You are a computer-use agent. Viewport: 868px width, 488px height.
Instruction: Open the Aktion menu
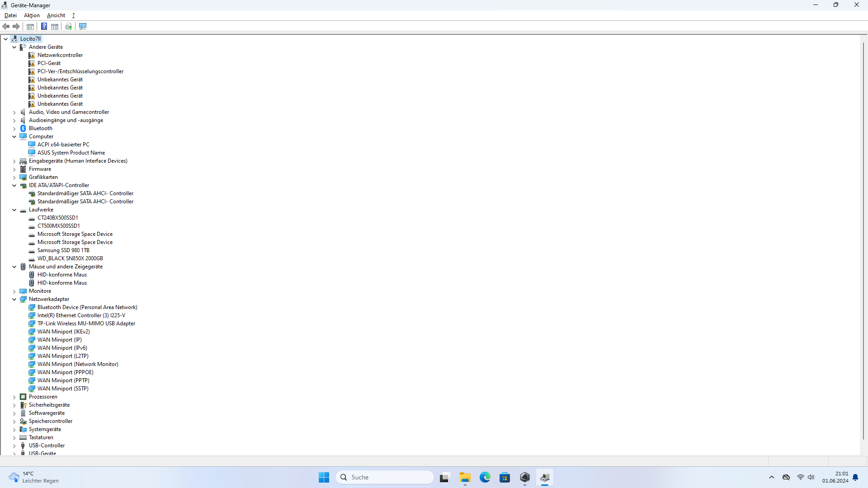click(x=32, y=15)
